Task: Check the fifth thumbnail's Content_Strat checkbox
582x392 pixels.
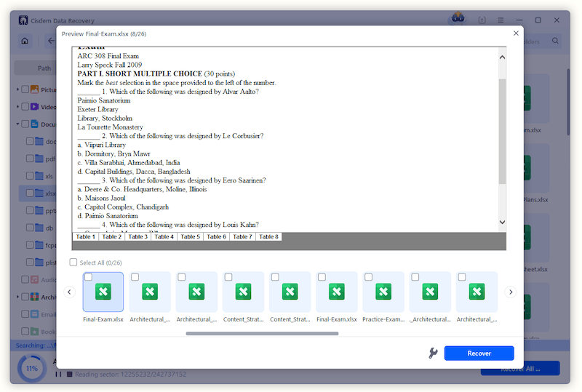Action: click(275, 277)
